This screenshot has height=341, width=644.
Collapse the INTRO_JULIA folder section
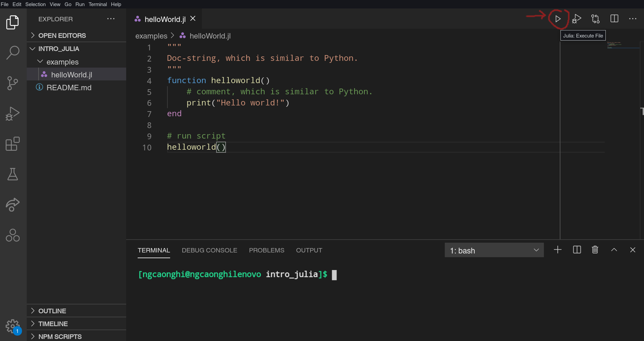[76, 49]
